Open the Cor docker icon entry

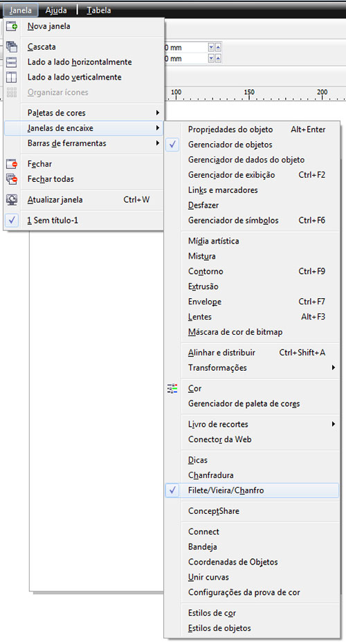pyautogui.click(x=172, y=389)
